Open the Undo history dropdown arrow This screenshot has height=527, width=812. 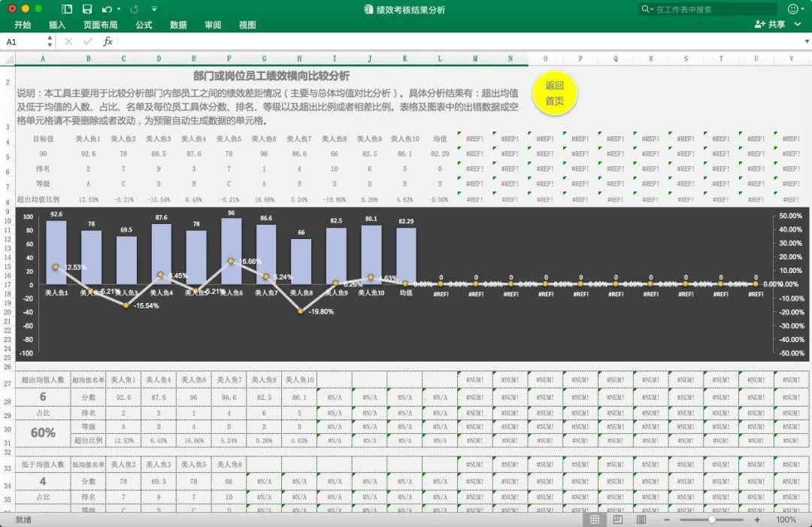(119, 10)
